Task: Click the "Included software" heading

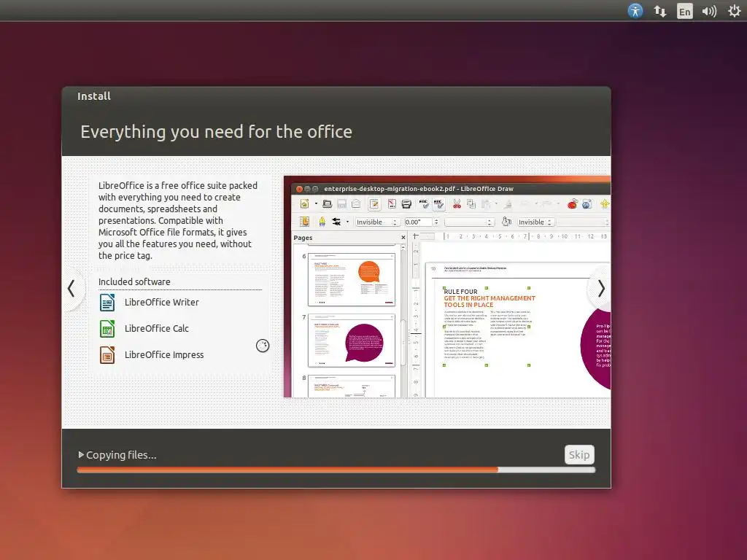Action: tap(134, 282)
